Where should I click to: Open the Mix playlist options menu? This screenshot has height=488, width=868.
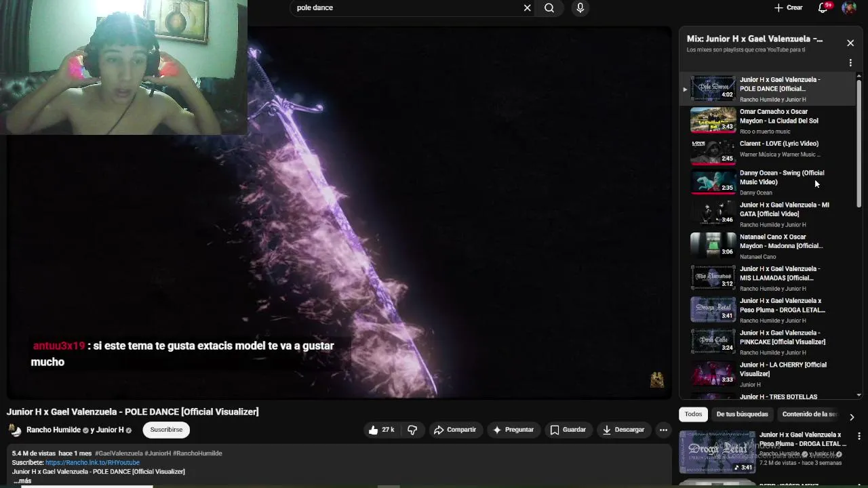(850, 63)
